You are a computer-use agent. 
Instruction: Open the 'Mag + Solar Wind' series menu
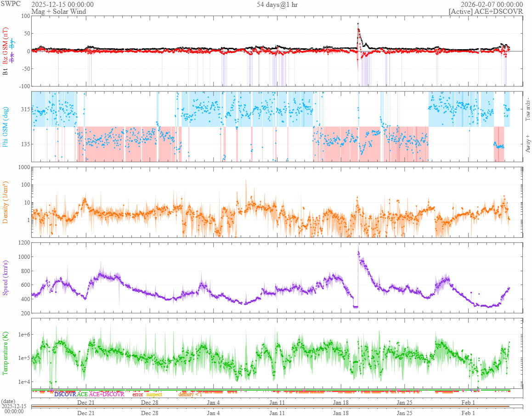click(x=59, y=11)
